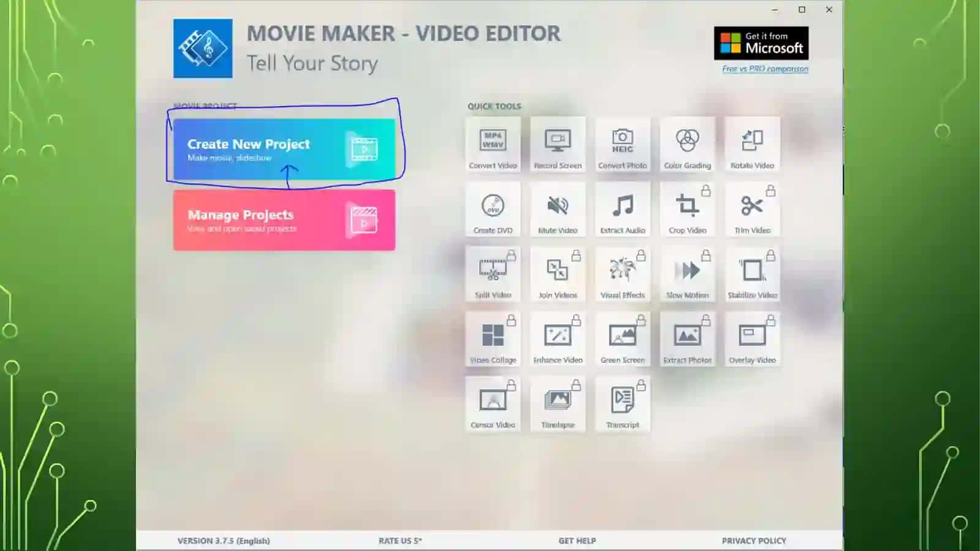Launch the Slow Motion tool
Image resolution: width=980 pixels, height=551 pixels.
(688, 274)
